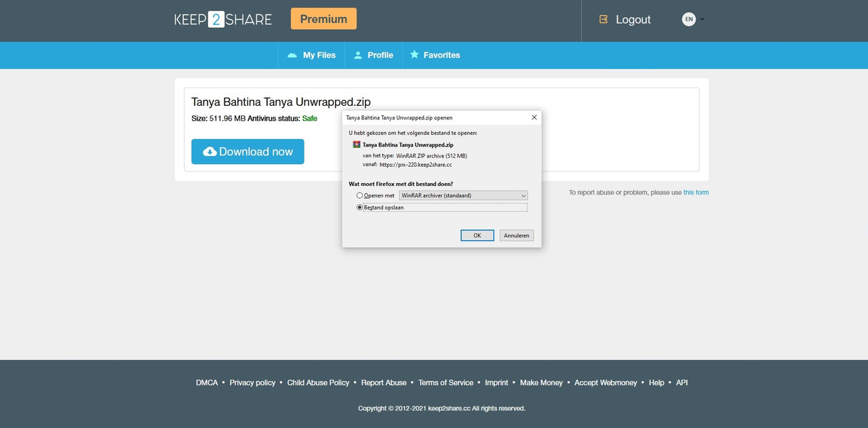Open the Terms of Service link
Image resolution: width=868 pixels, height=428 pixels.
click(446, 383)
